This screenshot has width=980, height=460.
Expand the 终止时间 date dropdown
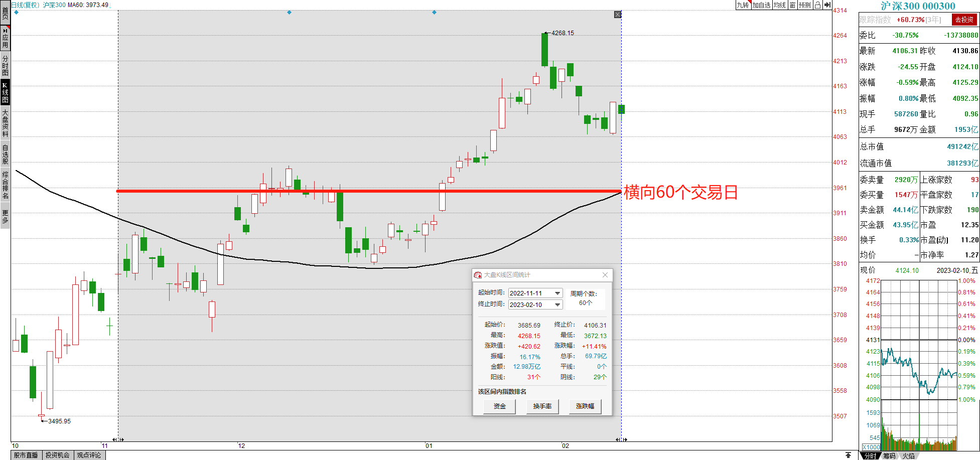tap(557, 305)
